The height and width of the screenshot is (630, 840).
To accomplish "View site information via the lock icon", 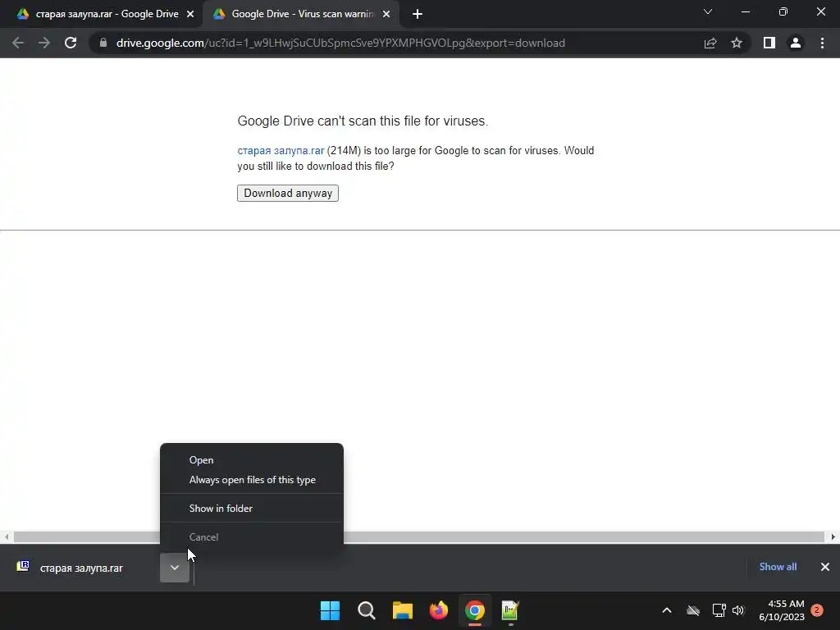I will tap(103, 43).
